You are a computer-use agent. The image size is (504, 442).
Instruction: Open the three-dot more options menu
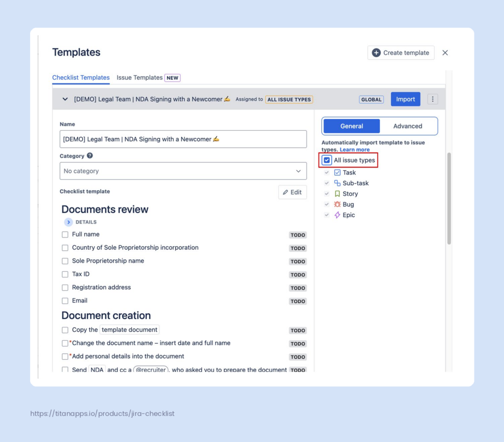point(433,99)
